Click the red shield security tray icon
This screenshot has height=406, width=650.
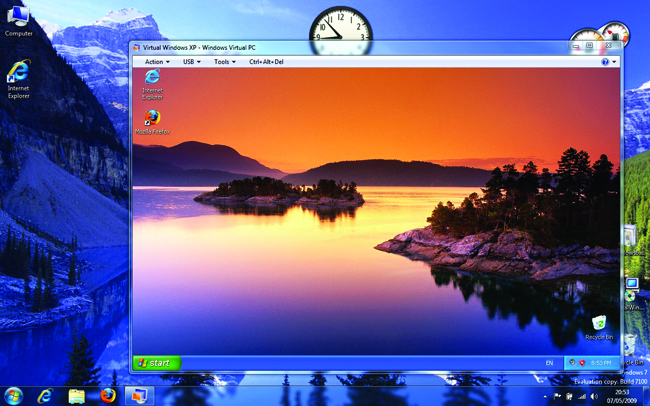582,363
